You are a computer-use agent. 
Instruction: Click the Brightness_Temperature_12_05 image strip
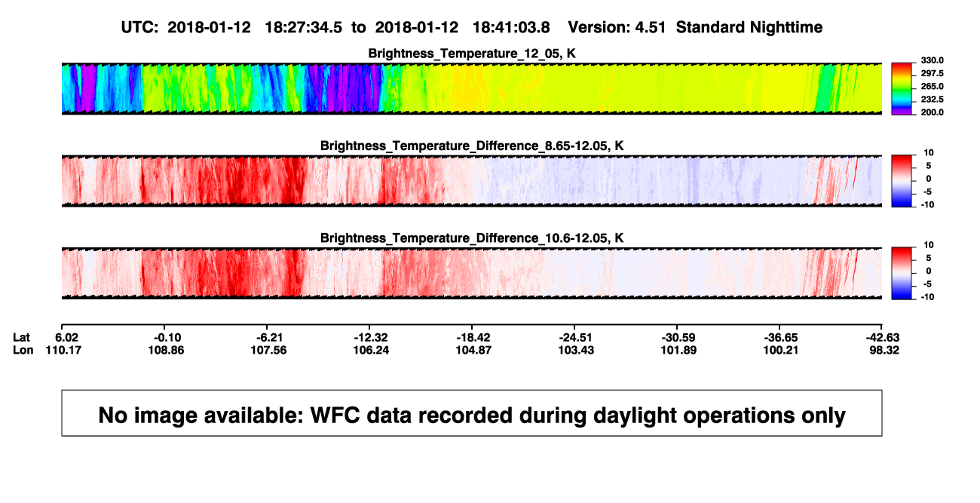tap(471, 88)
